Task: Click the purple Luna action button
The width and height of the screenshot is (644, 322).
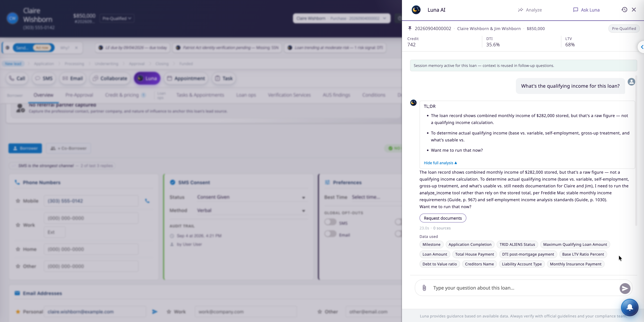Action: [147, 78]
